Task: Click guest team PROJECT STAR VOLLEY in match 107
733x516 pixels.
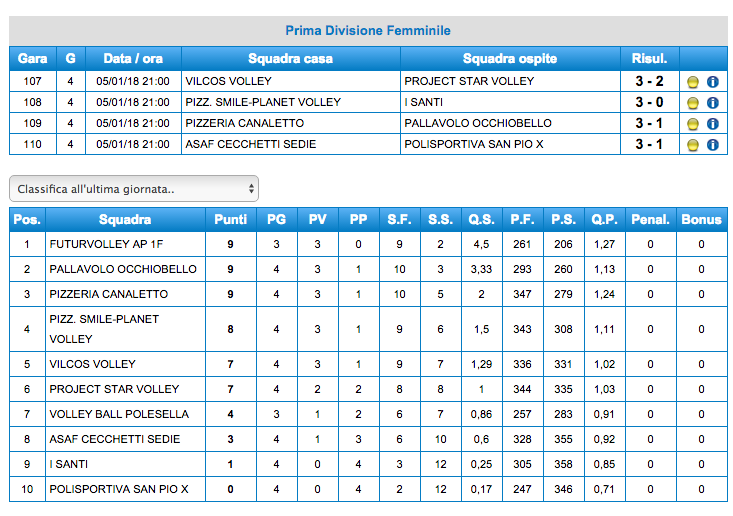Action: (469, 81)
